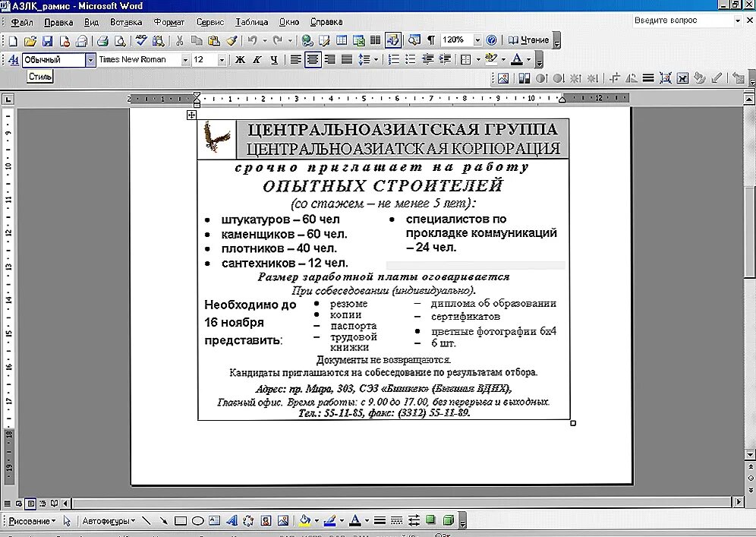Open the Сервис menu

[x=209, y=22]
